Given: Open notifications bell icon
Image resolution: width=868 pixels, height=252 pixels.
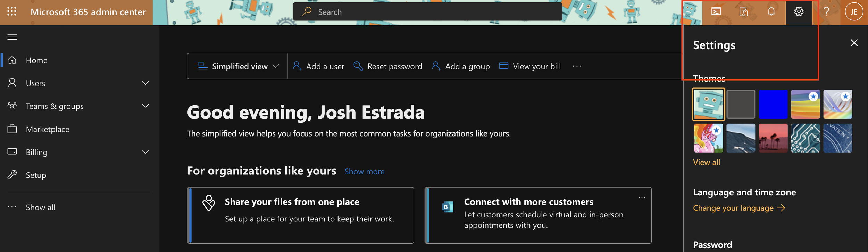Looking at the screenshot, I should 771,12.
